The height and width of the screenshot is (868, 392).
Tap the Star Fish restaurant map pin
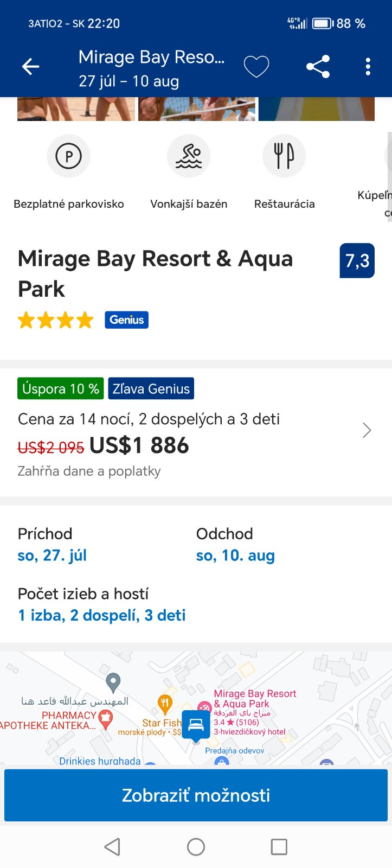point(165,704)
